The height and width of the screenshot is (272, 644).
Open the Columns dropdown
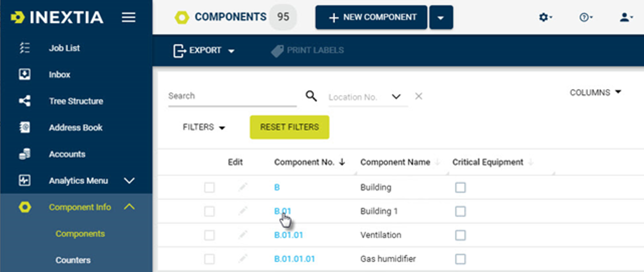(596, 93)
